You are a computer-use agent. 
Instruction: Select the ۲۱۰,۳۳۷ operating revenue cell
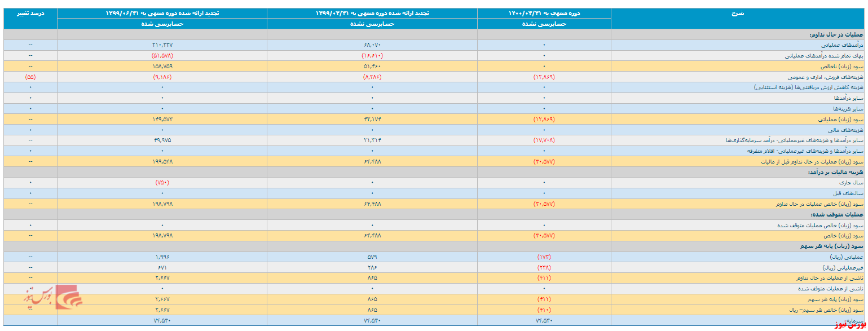point(162,45)
